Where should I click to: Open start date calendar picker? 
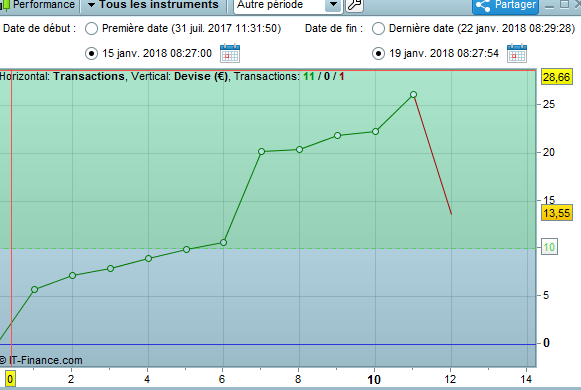pos(230,53)
